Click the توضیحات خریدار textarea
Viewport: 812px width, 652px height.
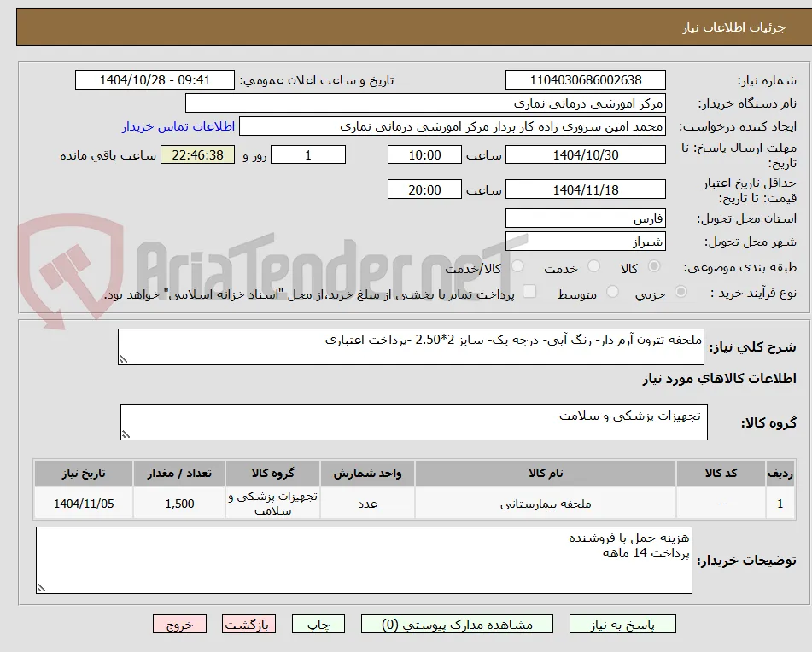(364, 560)
